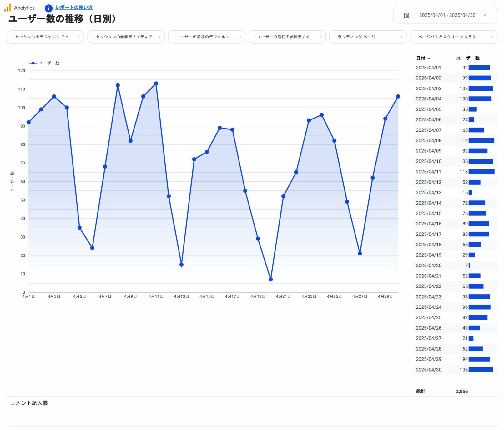Image resolution: width=504 pixels, height=430 pixels.
Task: Click the Google Analytics logo icon
Action: 8,8
